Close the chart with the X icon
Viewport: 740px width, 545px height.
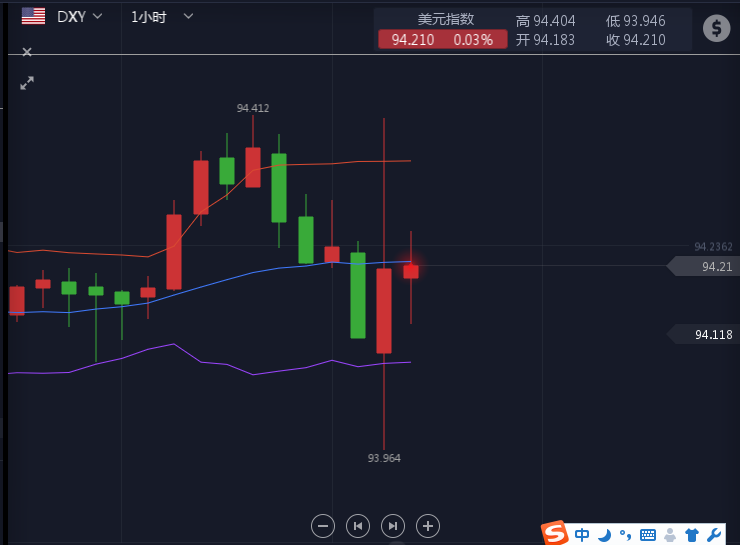pos(27,52)
